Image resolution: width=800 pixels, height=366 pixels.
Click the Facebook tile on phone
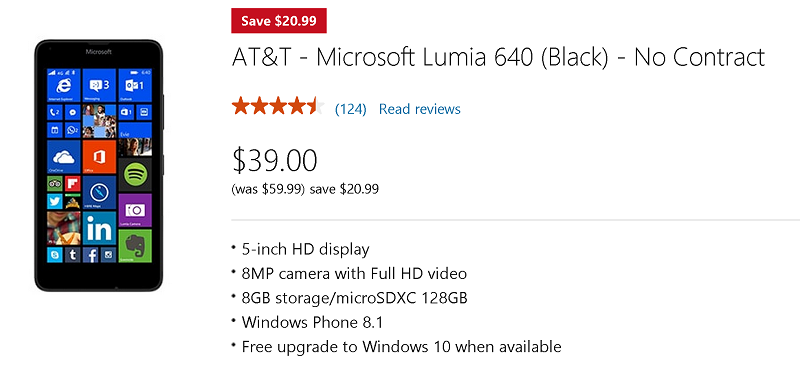(x=90, y=255)
